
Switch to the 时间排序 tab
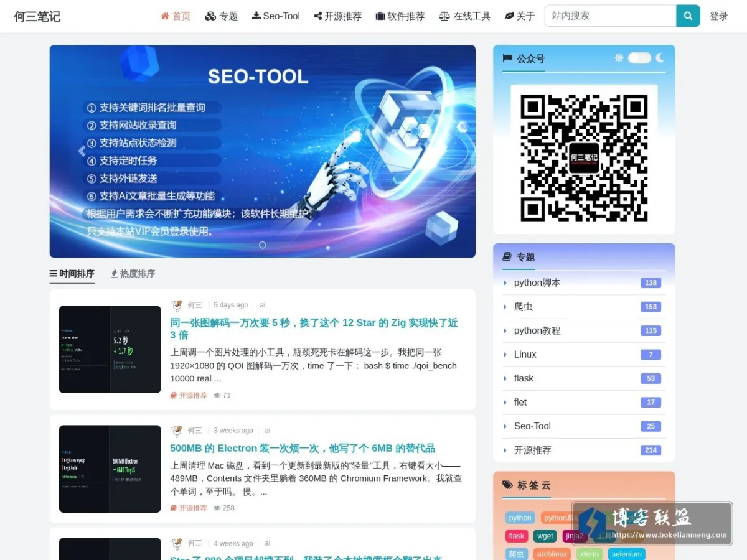[72, 274]
